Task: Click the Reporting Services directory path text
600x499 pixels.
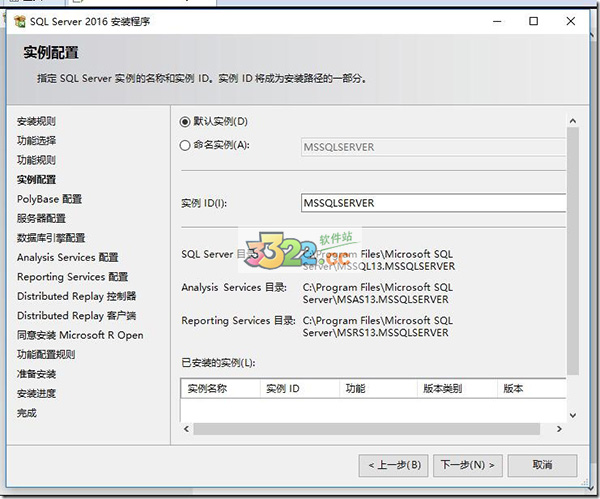Action: point(378,327)
